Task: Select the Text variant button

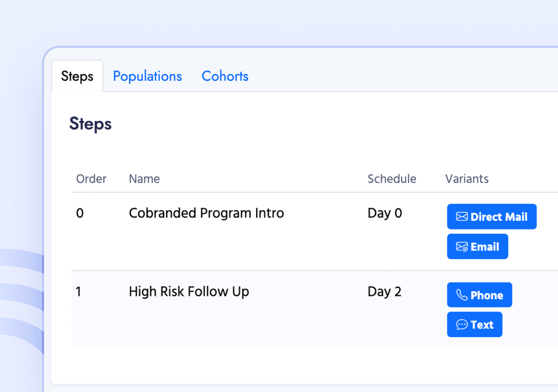Action: coord(475,324)
